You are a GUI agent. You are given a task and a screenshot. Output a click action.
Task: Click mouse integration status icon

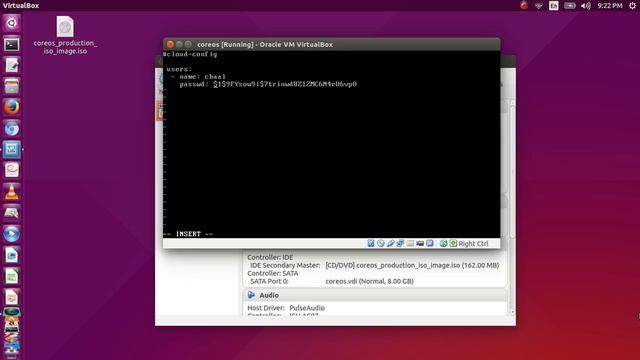(x=443, y=243)
